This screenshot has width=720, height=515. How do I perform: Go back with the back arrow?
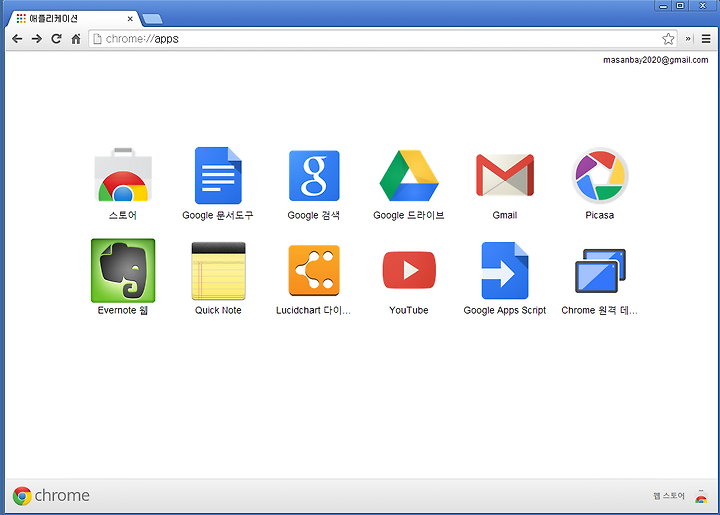pos(17,39)
